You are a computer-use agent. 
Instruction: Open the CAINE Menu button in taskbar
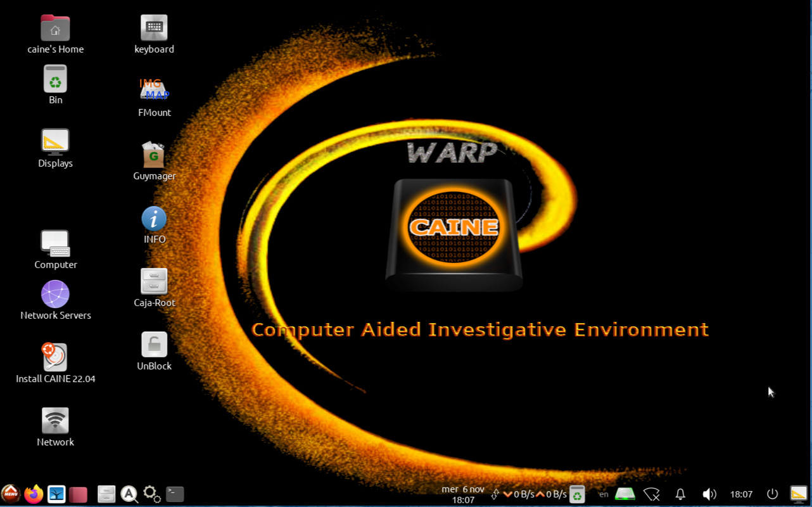click(x=11, y=494)
